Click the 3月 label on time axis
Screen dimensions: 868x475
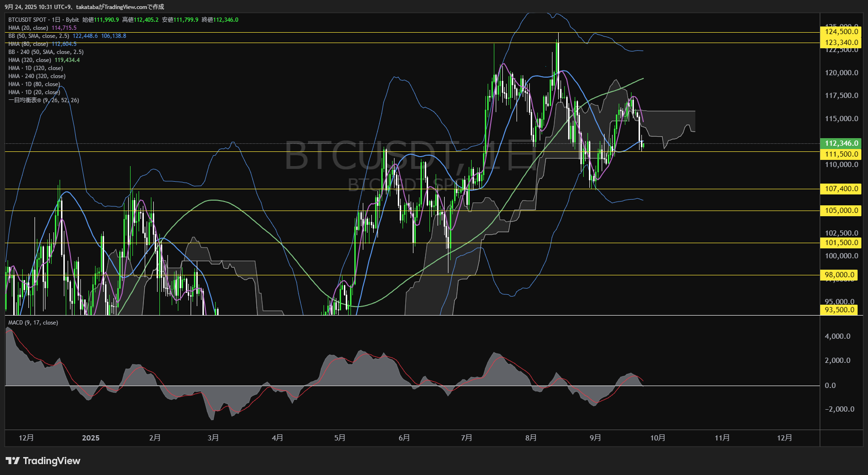(213, 438)
